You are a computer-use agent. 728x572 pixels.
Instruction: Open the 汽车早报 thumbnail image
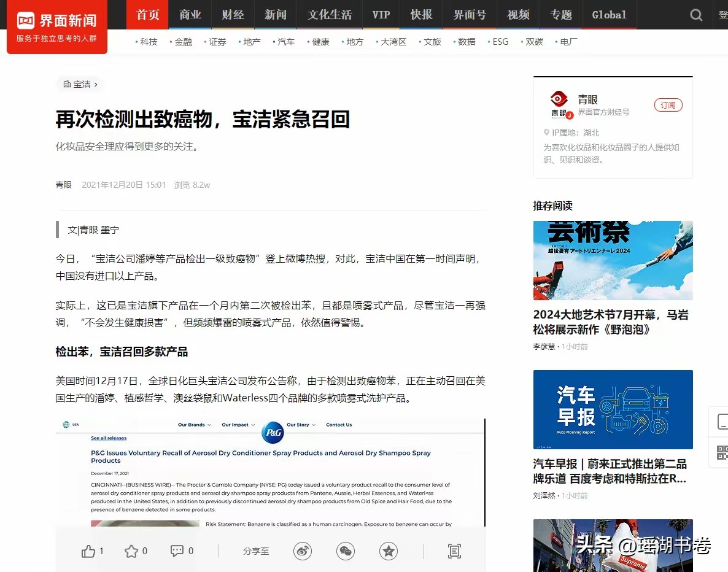pos(613,409)
